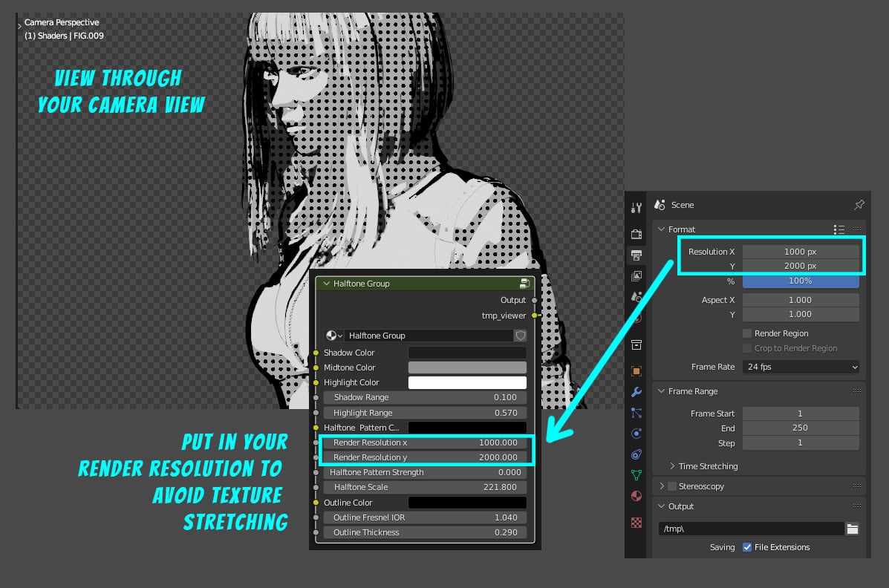Collapse the Format panel

661,229
